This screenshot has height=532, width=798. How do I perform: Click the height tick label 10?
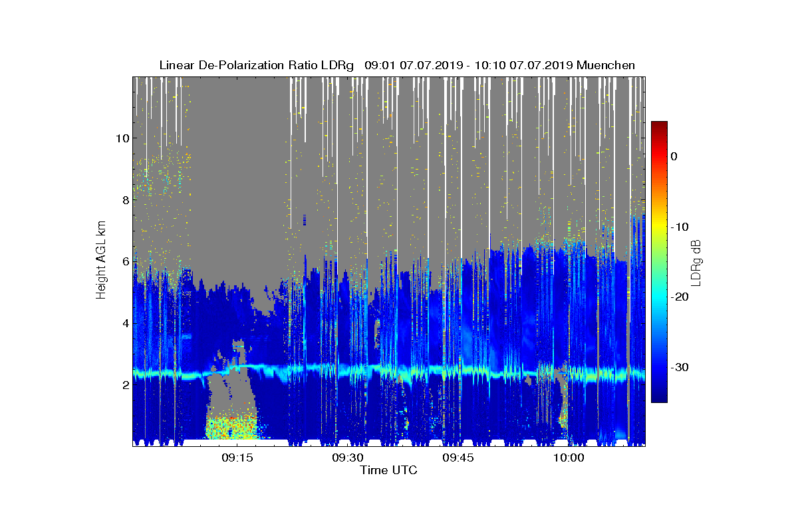pos(121,138)
